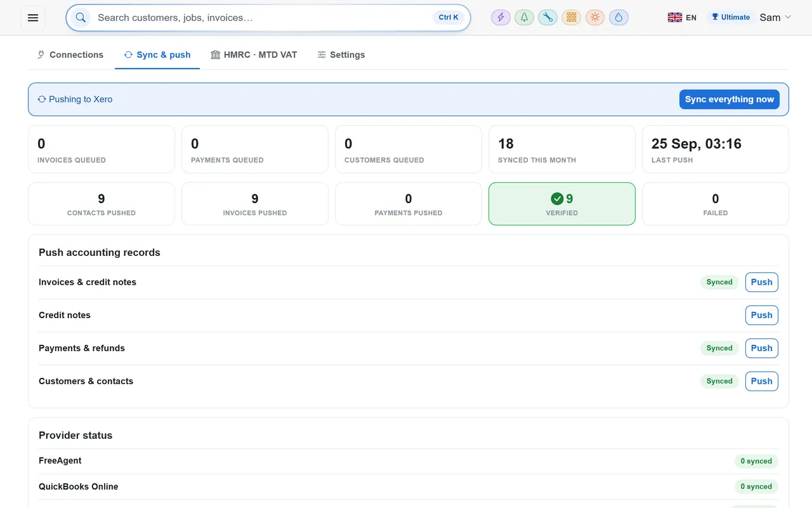
Task: Select the green tree icon
Action: (x=524, y=18)
